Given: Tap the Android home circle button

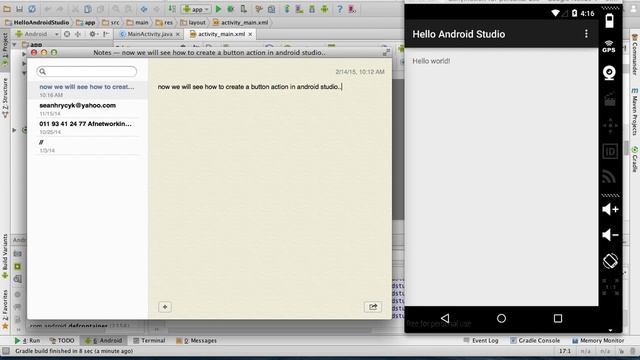Looking at the screenshot, I should (501, 318).
